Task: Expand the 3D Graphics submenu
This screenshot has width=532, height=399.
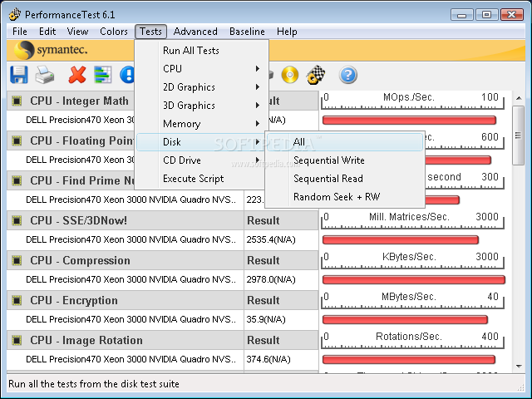Action: click(202, 106)
